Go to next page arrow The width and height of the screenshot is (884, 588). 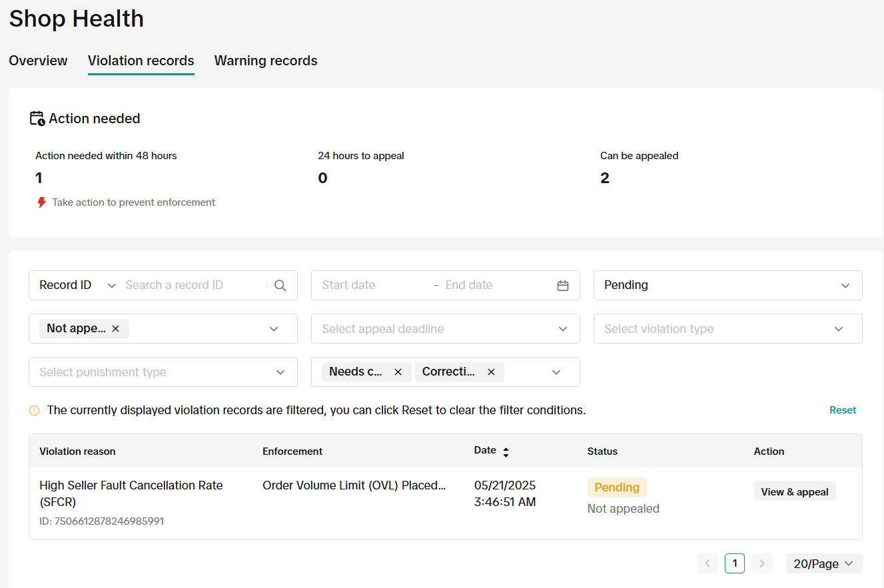click(x=761, y=563)
